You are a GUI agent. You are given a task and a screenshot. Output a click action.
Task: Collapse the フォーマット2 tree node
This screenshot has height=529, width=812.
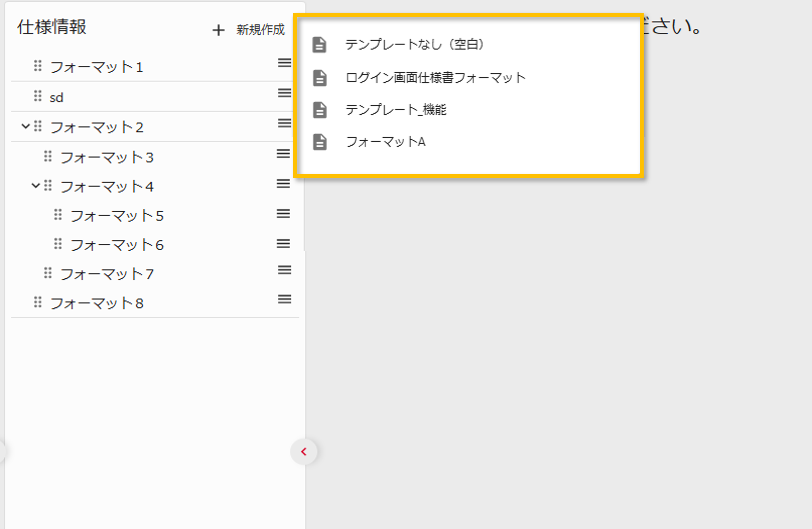[x=26, y=127]
